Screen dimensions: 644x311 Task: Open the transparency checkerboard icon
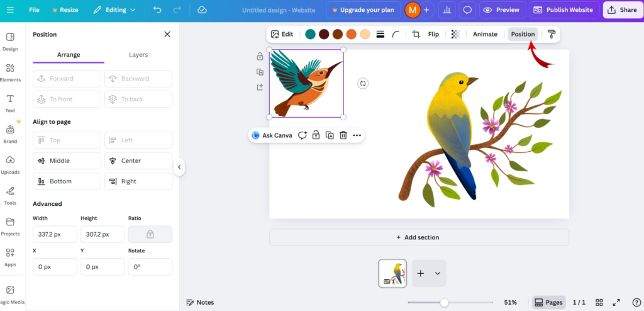point(456,35)
